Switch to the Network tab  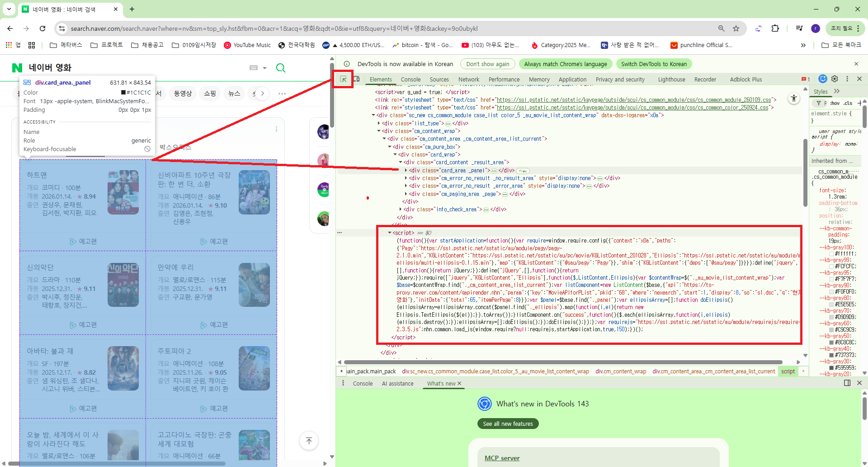pyautogui.click(x=469, y=79)
